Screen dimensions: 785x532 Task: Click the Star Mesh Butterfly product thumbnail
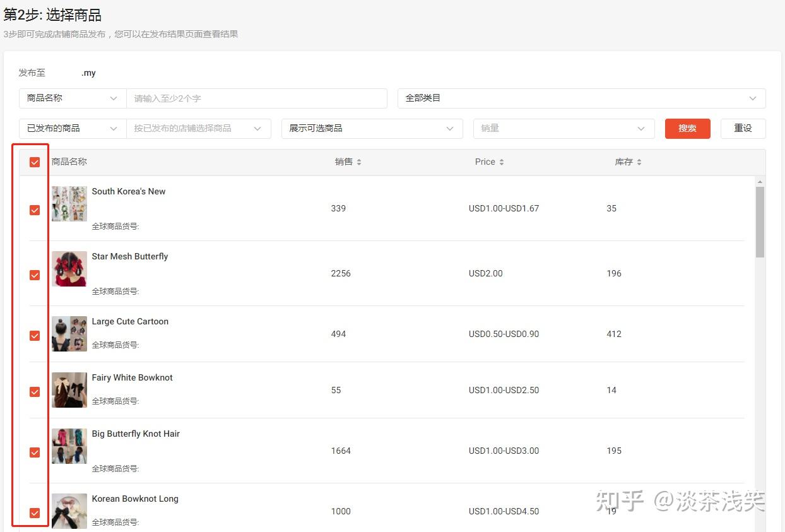click(x=69, y=269)
